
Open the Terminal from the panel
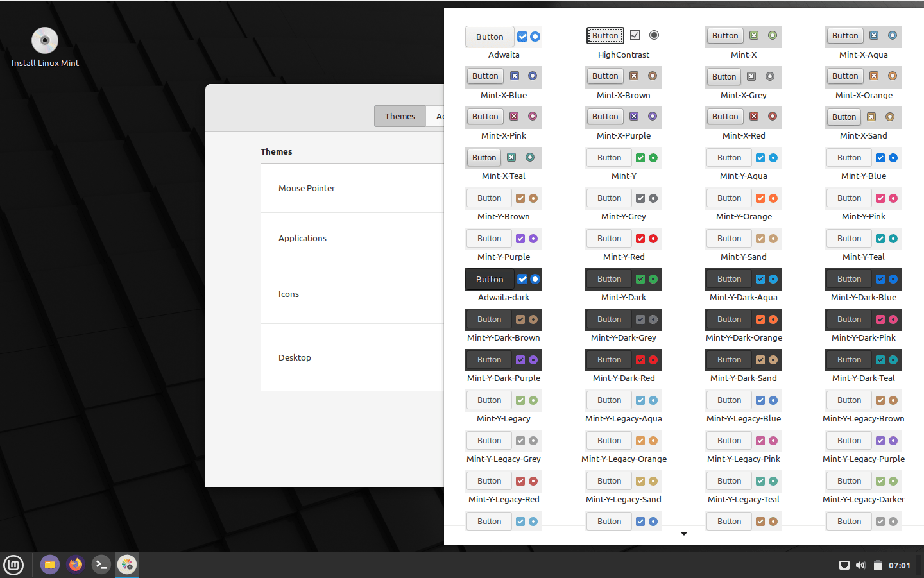101,565
